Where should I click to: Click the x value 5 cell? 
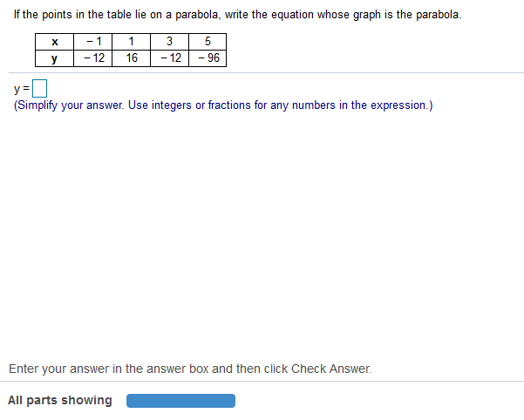[x=207, y=42]
